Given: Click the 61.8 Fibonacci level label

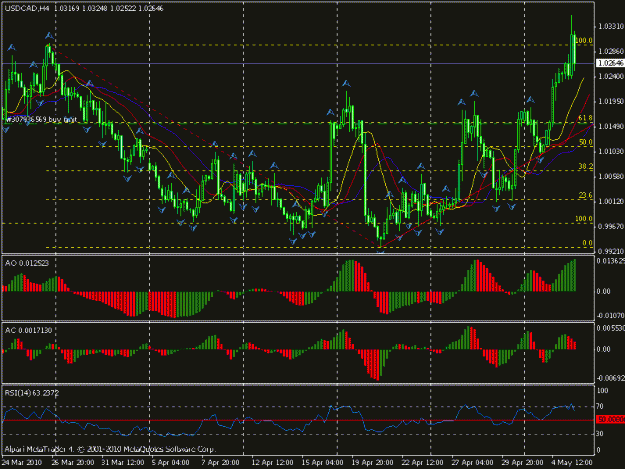Looking at the screenshot, I should click(585, 118).
